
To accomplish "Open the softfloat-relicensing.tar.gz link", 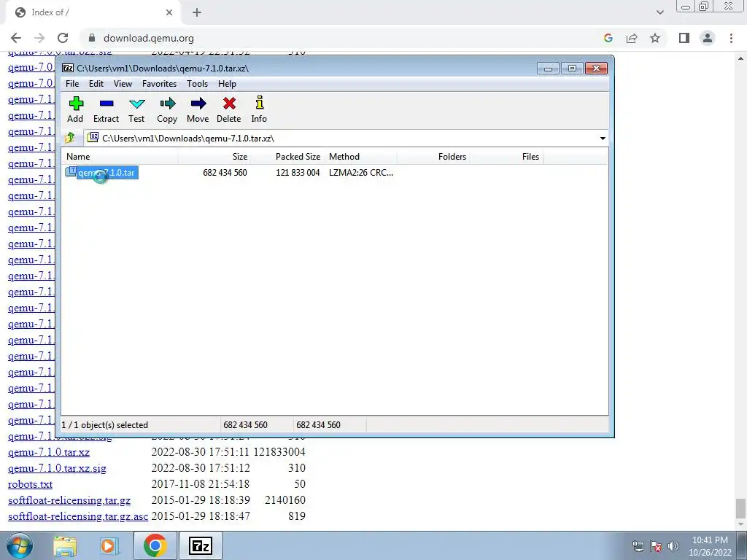I will point(69,500).
